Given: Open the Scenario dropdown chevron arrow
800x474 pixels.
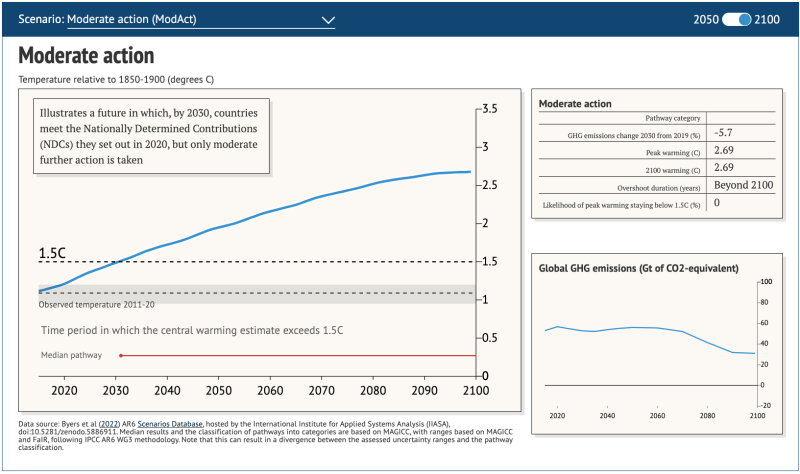Looking at the screenshot, I should [x=329, y=19].
